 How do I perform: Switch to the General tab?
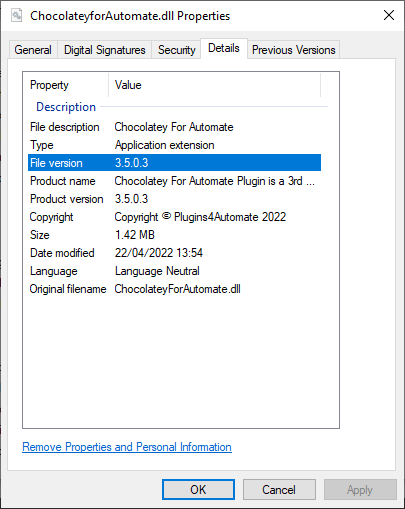[33, 50]
